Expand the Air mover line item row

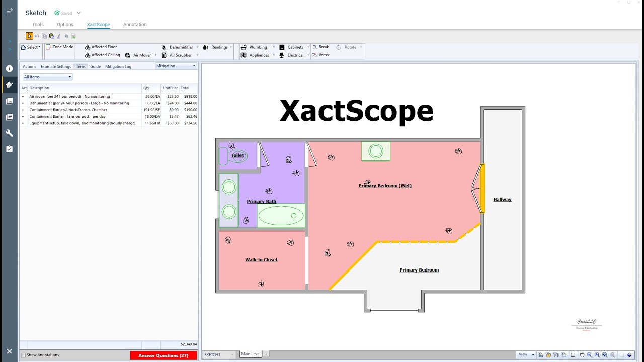tap(23, 96)
